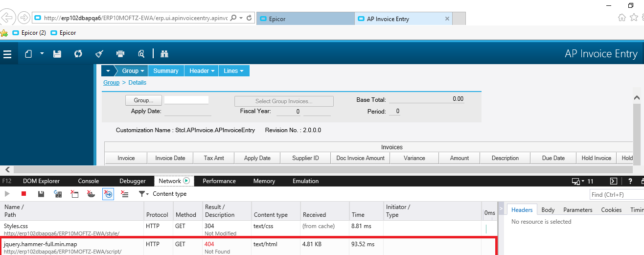Open search using the binoculars icon

(164, 54)
